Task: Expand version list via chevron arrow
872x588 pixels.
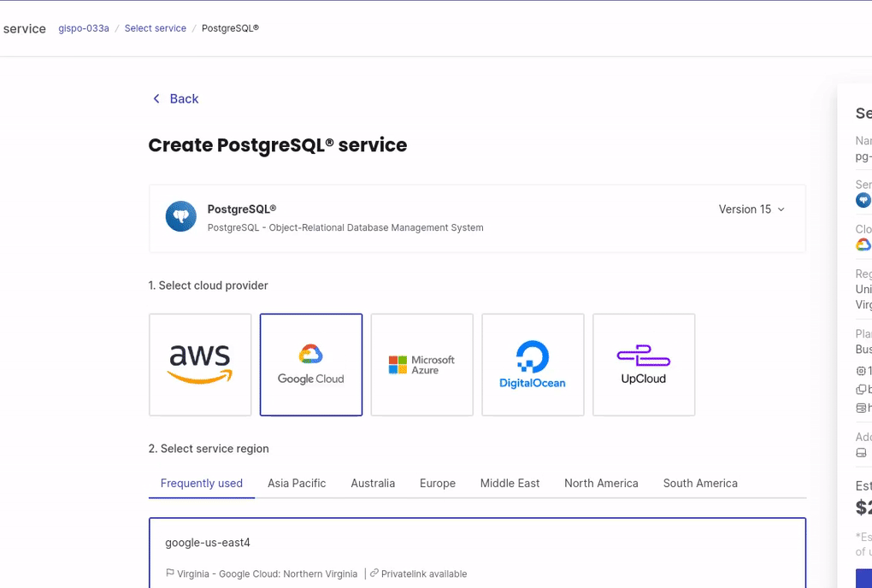Action: 781,209
